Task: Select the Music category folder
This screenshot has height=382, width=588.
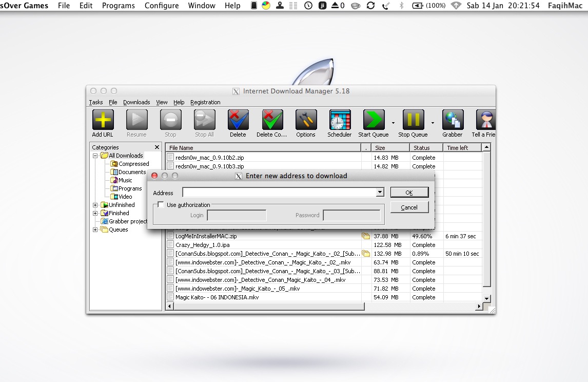Action: tap(121, 181)
